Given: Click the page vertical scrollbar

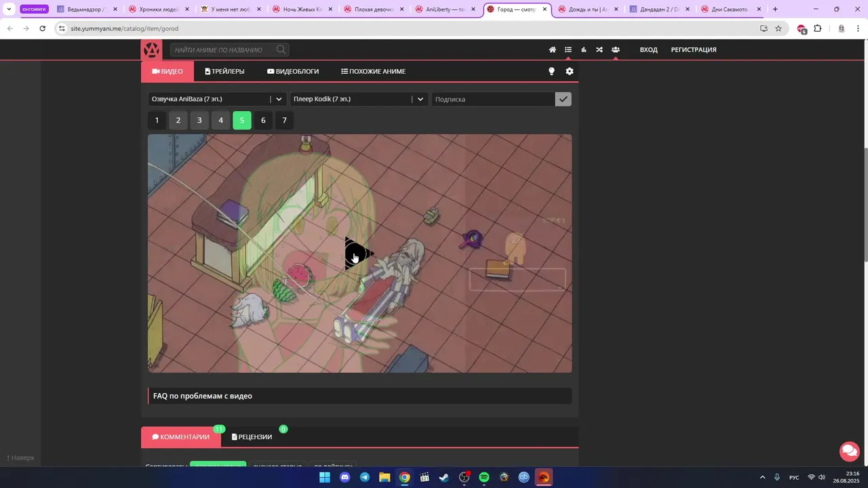Looking at the screenshot, I should pyautogui.click(x=865, y=203).
